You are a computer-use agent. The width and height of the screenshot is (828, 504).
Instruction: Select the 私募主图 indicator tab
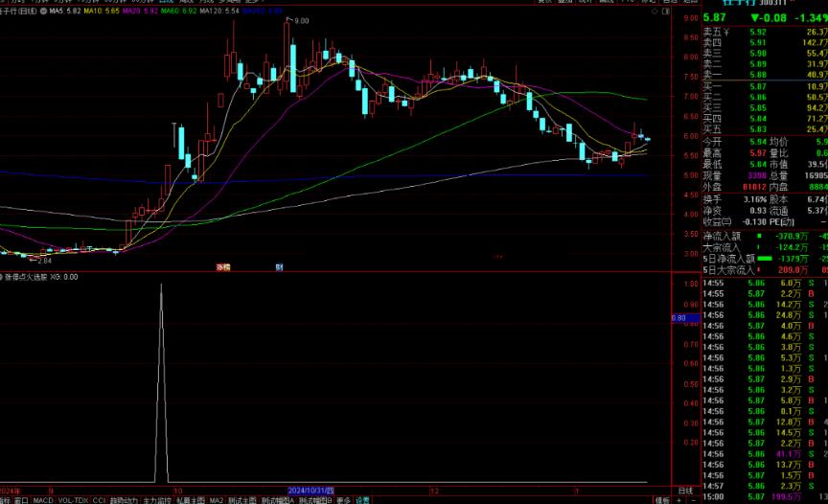click(x=190, y=500)
